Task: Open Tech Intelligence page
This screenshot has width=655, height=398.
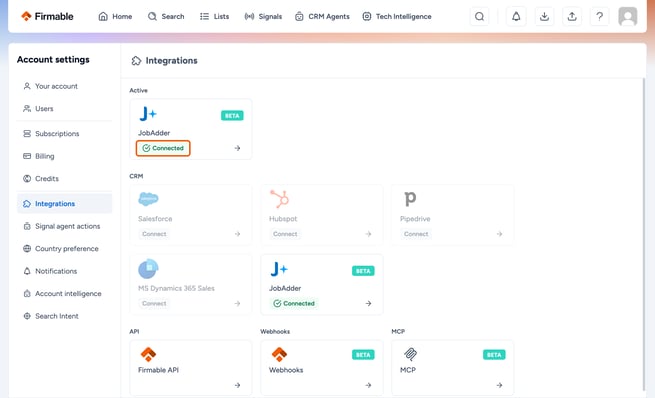Action: click(x=397, y=16)
